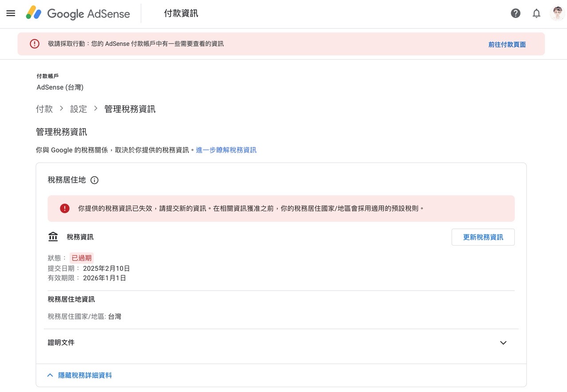Open the navigation hamburger menu
Image resolution: width=567 pixels, height=392 pixels.
click(11, 13)
